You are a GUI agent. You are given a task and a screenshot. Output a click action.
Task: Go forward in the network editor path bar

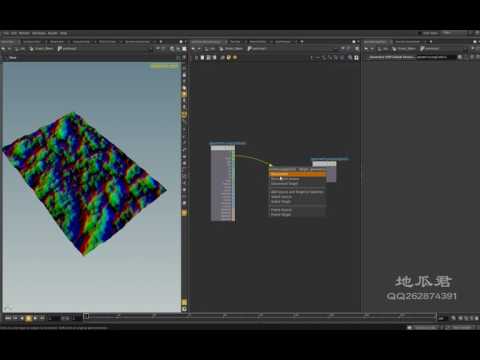199,49
